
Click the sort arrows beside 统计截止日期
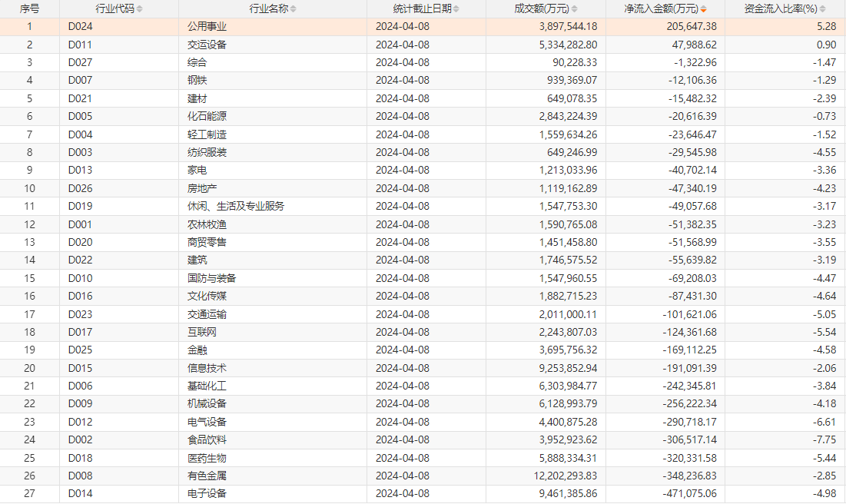(456, 9)
